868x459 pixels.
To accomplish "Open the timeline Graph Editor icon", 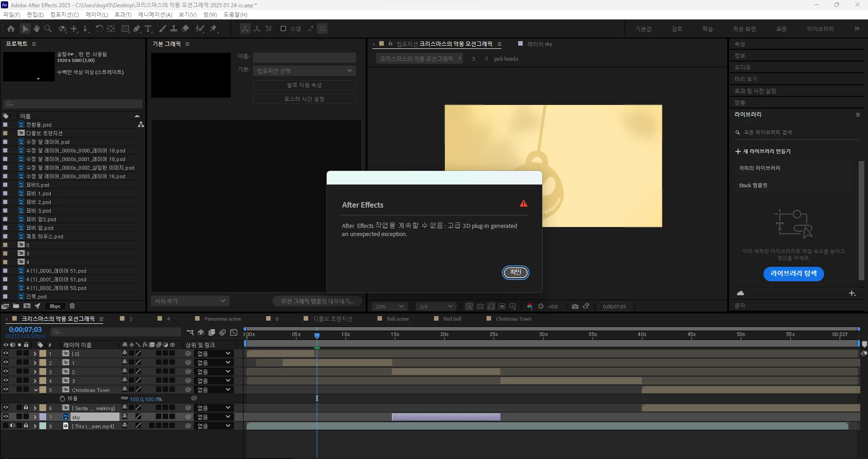I will 234,332.
